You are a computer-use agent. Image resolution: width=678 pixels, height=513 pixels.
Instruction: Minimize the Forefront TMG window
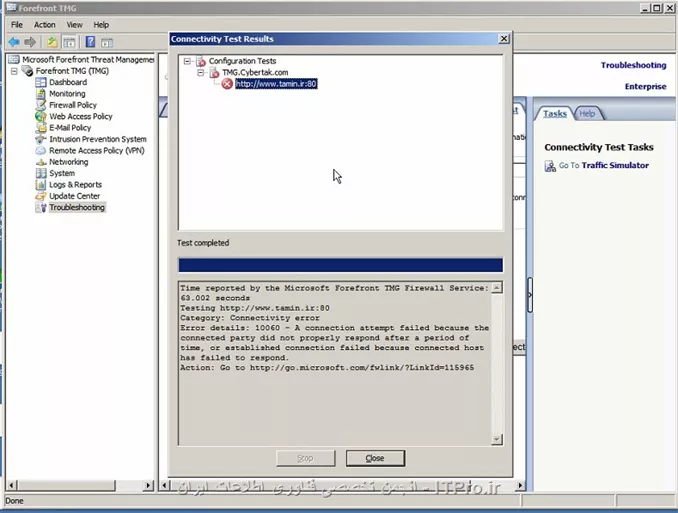(645, 8)
